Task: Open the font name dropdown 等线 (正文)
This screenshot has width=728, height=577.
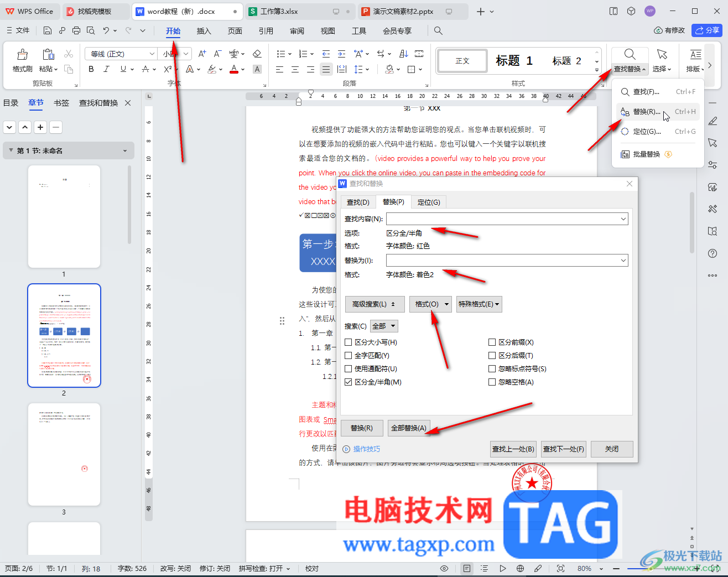Action: pyautogui.click(x=152, y=54)
